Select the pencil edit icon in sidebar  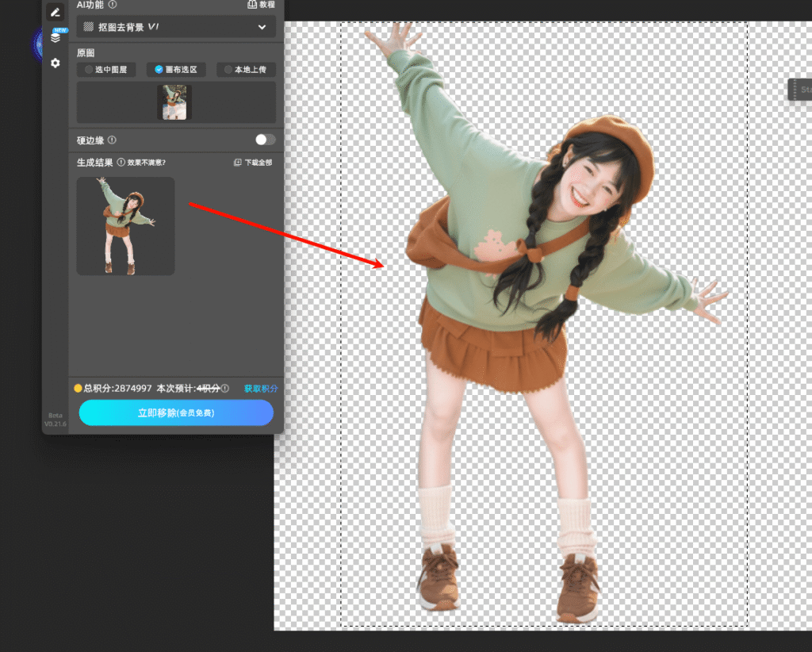click(55, 12)
